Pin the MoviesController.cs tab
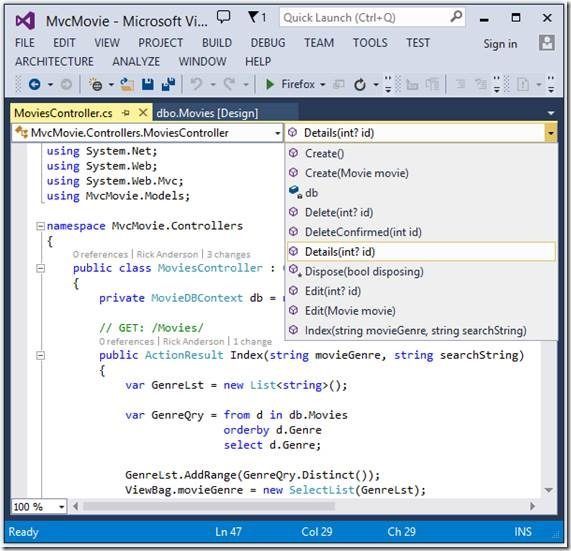Image resolution: width=571 pixels, height=551 pixels. coord(126,113)
